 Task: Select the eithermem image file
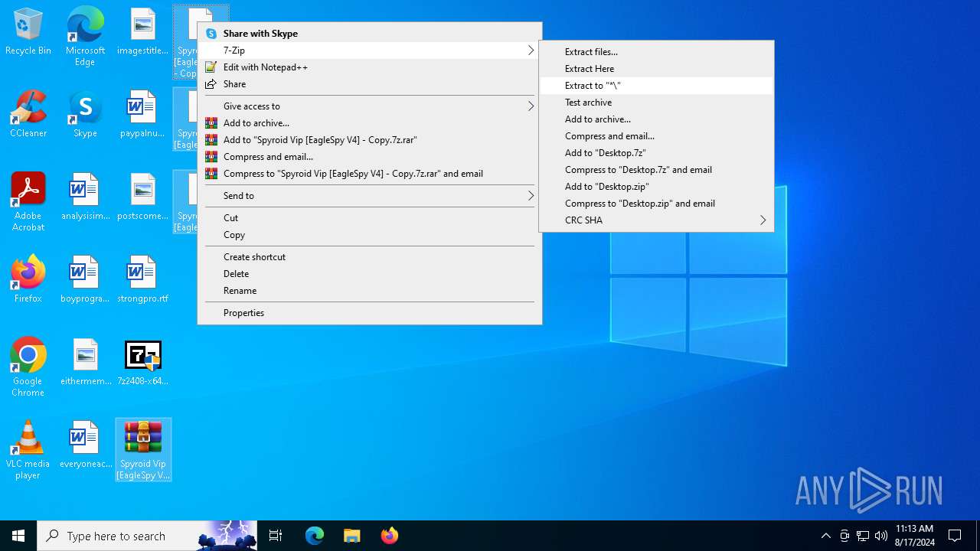coord(85,363)
